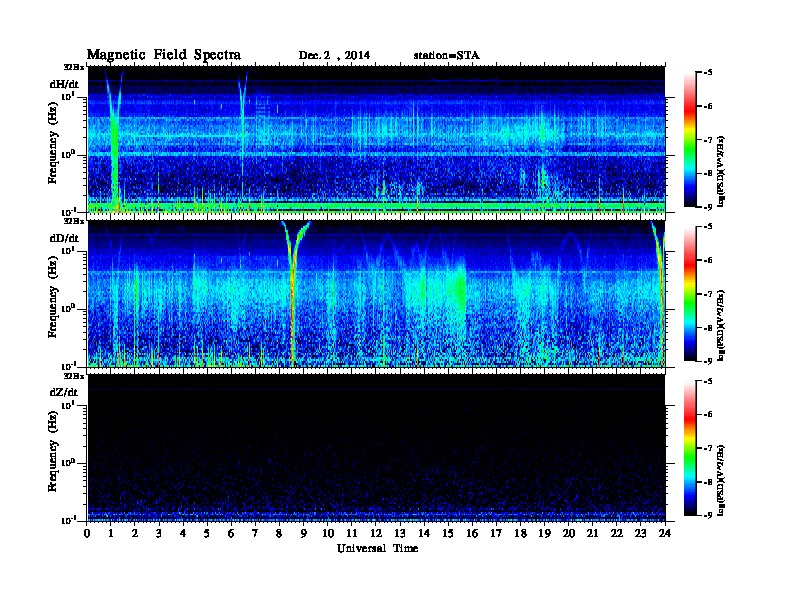
Task: Click hour label "6" on the time axis
Action: point(231,533)
